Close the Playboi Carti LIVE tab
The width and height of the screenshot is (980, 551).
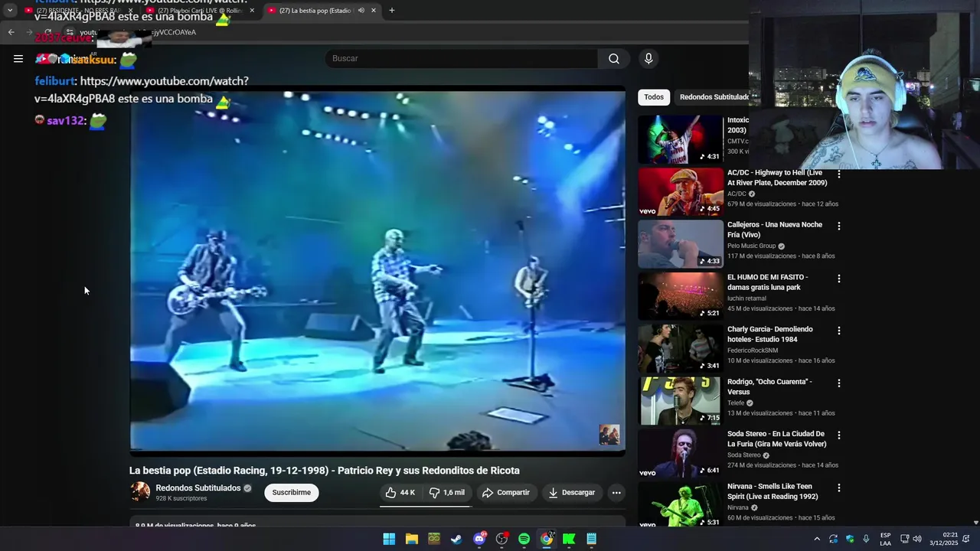[x=252, y=11]
